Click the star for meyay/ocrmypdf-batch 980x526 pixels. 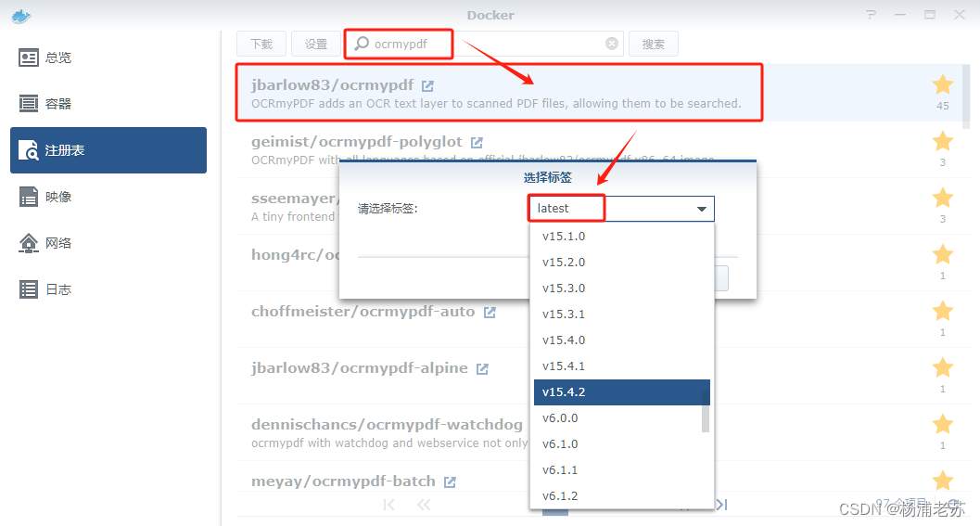tap(943, 481)
